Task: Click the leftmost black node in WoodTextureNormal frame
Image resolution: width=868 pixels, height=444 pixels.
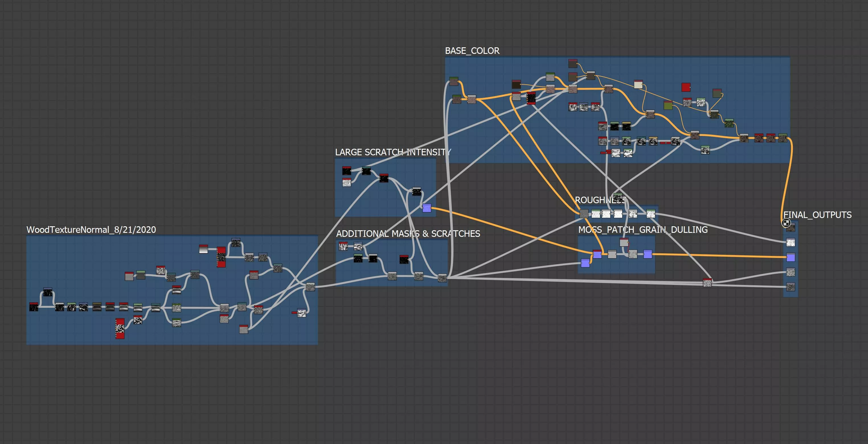Action: (x=34, y=307)
